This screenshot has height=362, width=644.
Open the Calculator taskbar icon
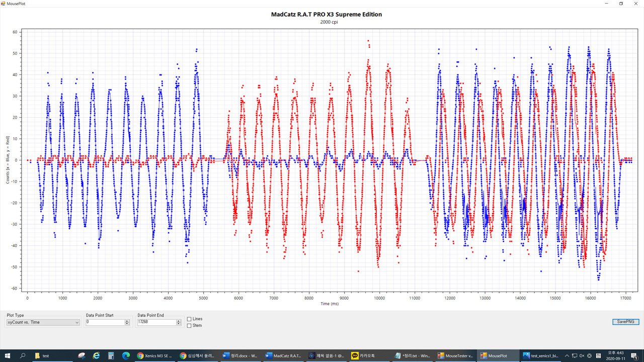pos(111,355)
